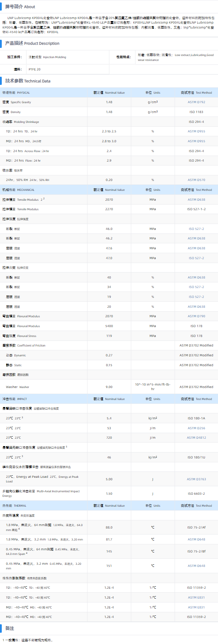218x644 pixels.
Task: Open ASTM D638 link in the 46.2 MPa row
Action: pos(196,238)
